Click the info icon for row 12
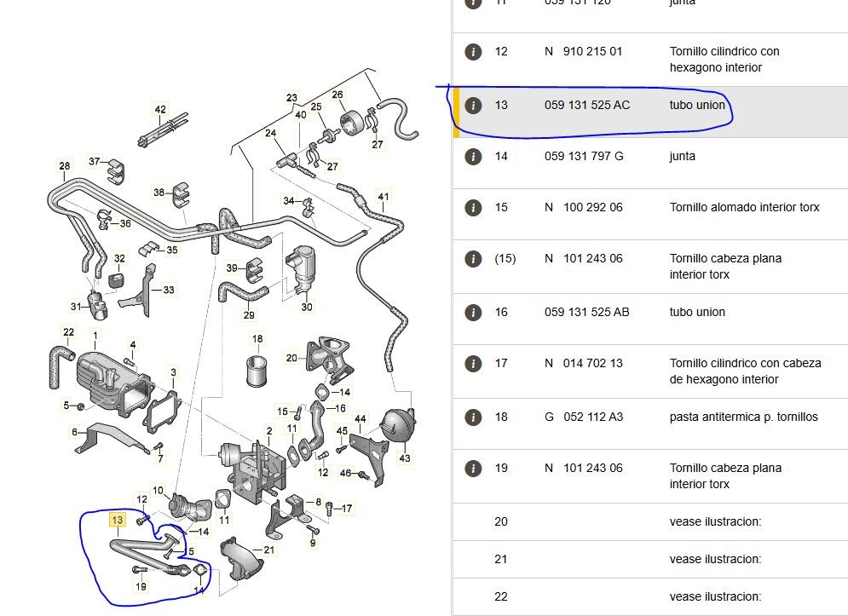Screen dimensions: 848x616 [x=473, y=52]
